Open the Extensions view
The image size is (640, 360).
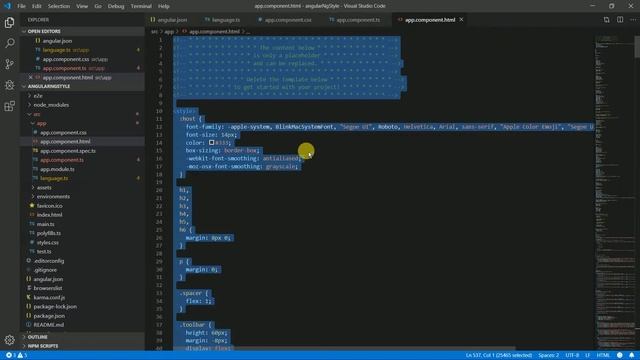pyautogui.click(x=9, y=106)
